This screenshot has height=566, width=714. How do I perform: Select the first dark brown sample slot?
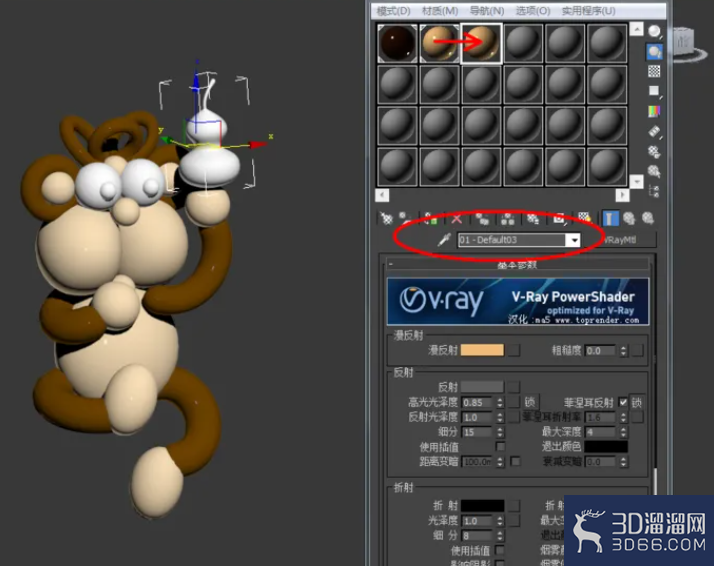point(397,43)
